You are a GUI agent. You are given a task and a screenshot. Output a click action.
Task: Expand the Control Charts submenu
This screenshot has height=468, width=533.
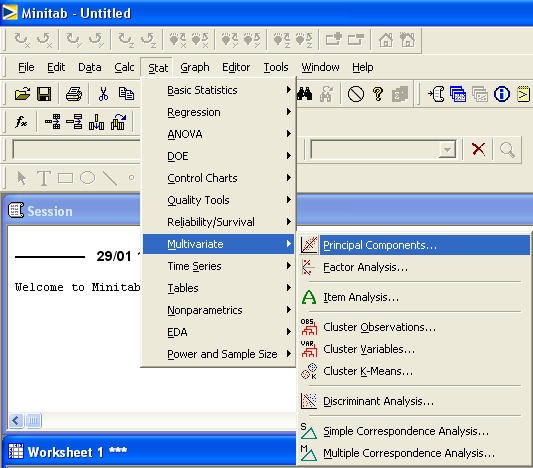tap(218, 178)
